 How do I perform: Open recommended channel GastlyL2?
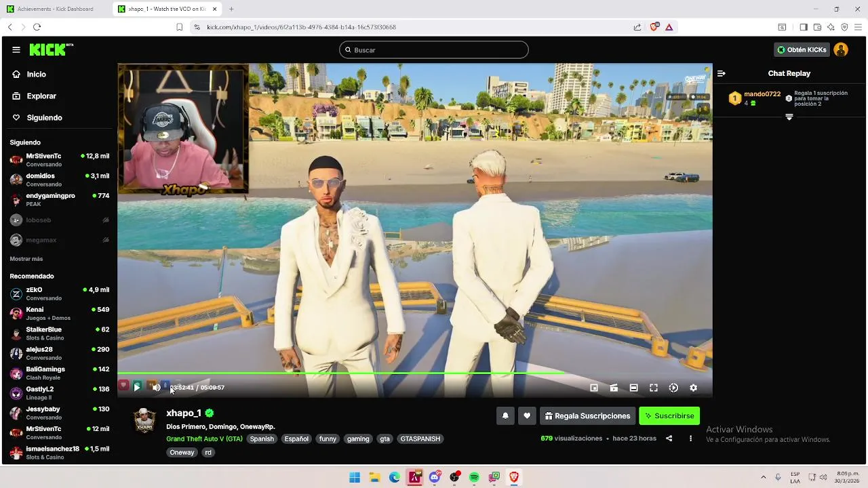59,393
